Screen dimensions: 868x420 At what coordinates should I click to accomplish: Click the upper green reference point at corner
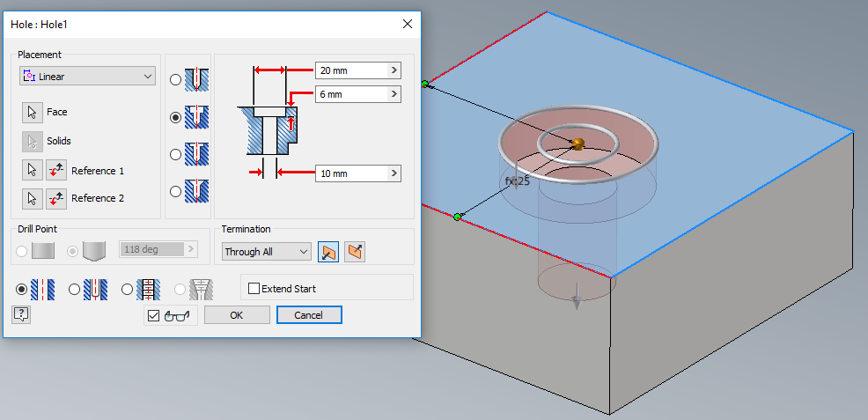click(x=424, y=85)
